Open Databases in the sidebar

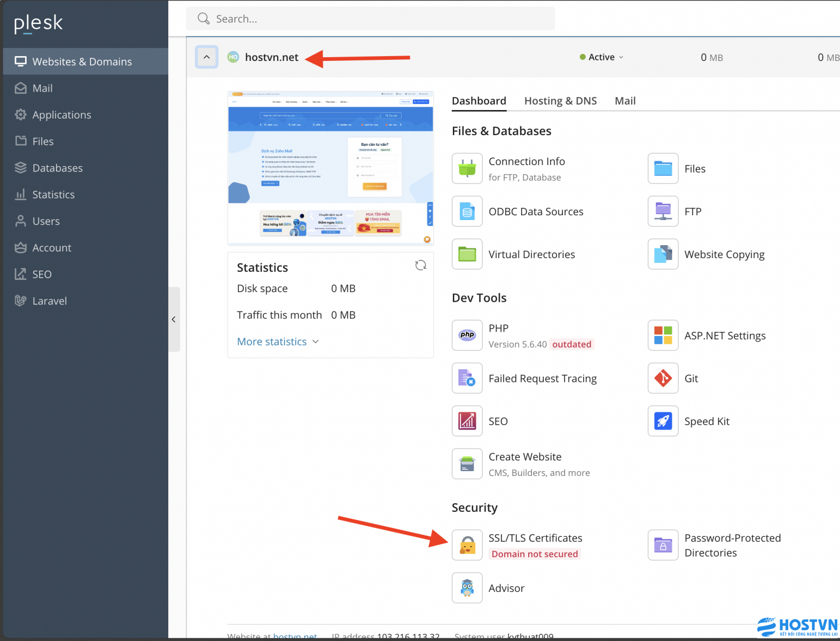click(x=85, y=168)
